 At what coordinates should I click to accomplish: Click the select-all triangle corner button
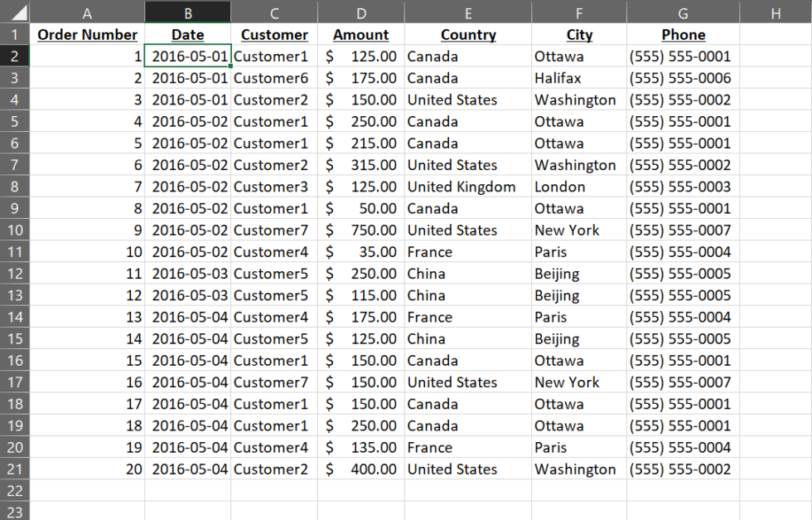(x=14, y=12)
